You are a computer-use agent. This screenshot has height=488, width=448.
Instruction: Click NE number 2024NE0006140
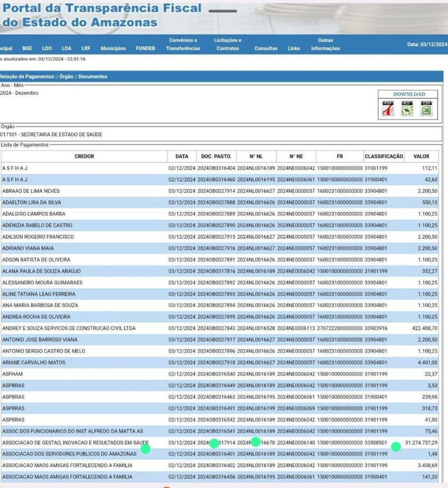click(296, 443)
